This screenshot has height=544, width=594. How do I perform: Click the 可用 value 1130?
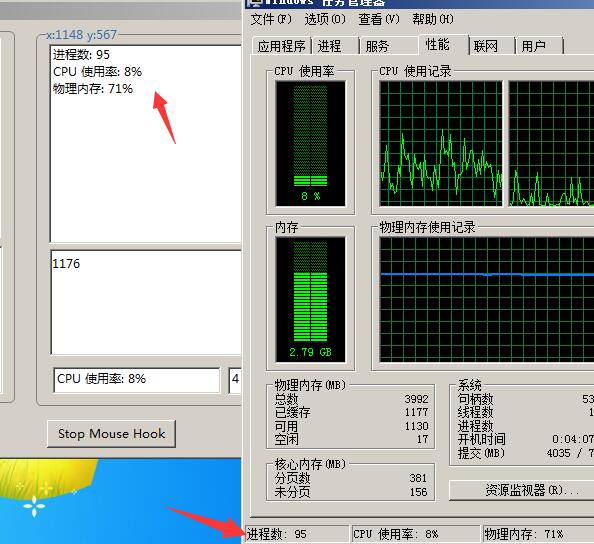pos(416,426)
